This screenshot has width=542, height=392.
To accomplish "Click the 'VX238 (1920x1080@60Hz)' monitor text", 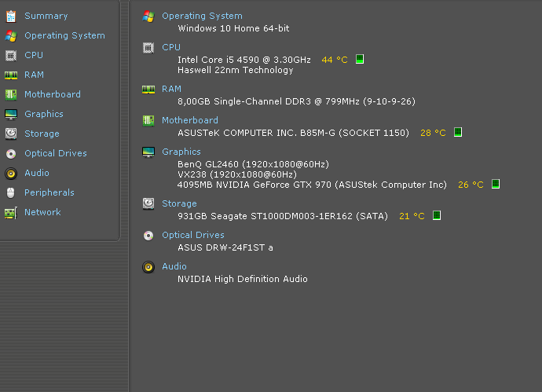I will [237, 174].
